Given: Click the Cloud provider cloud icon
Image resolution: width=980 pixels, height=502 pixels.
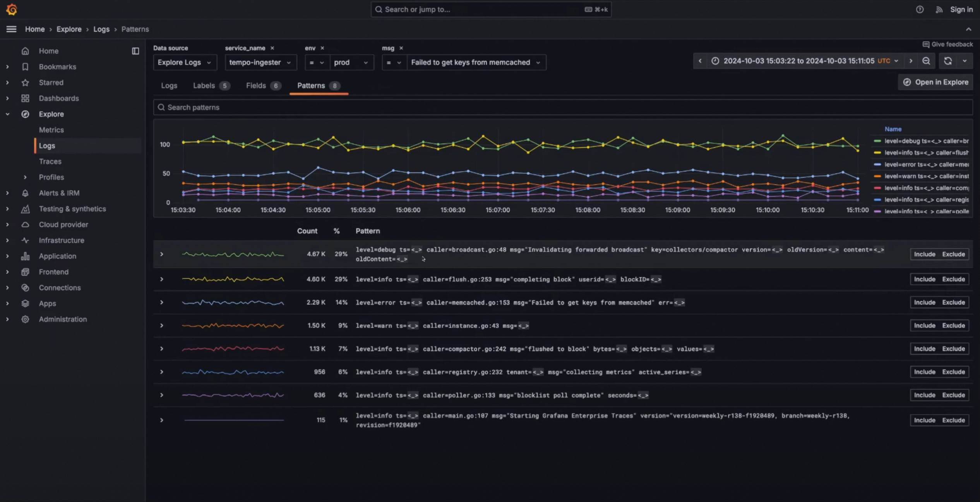Looking at the screenshot, I should point(25,225).
